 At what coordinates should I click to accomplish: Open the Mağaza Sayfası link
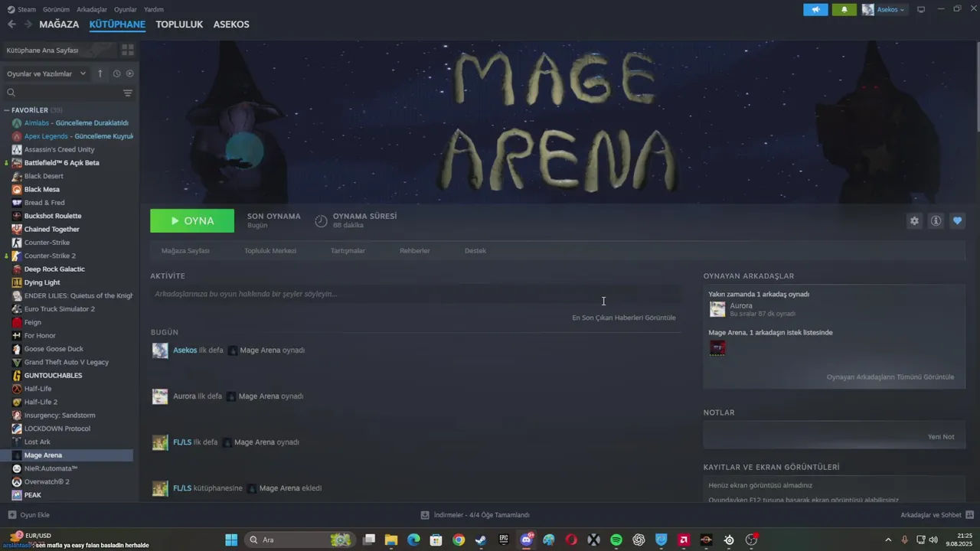click(x=185, y=250)
